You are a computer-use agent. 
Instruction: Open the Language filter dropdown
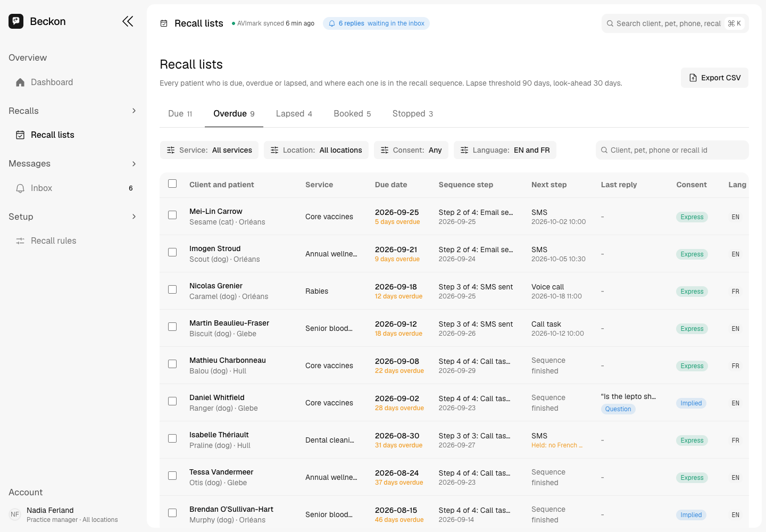click(505, 150)
